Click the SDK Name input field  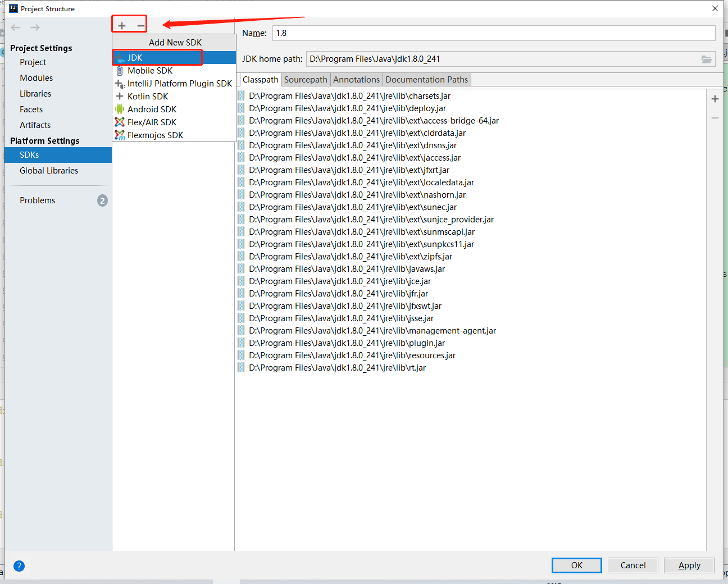494,33
